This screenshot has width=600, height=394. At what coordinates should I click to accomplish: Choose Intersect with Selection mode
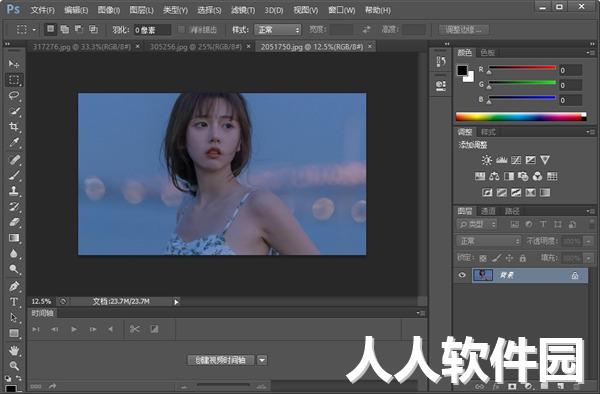click(93, 29)
